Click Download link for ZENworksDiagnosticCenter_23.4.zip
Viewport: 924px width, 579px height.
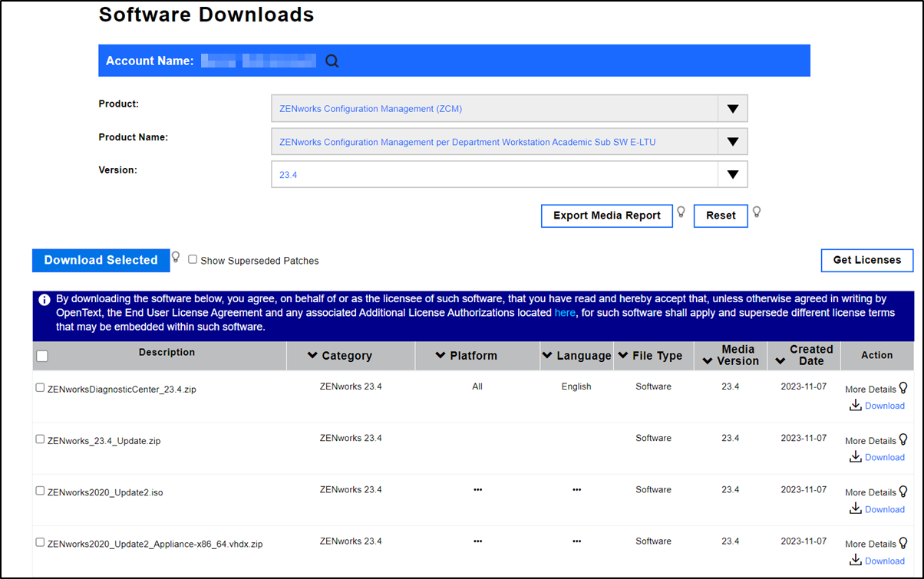885,406
